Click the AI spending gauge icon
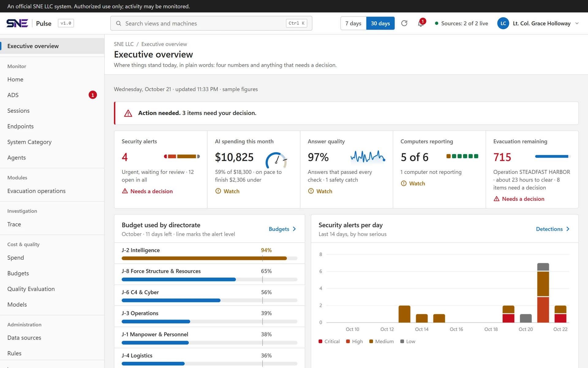 pyautogui.click(x=276, y=160)
